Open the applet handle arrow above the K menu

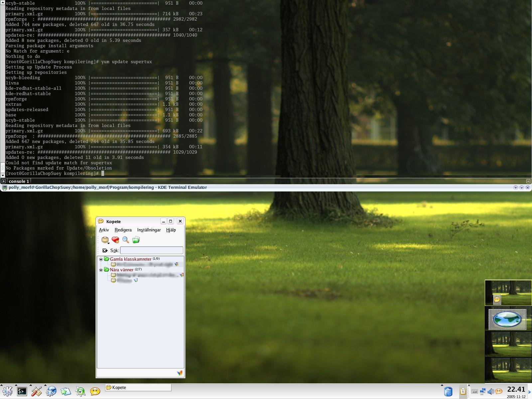coord(1,385)
